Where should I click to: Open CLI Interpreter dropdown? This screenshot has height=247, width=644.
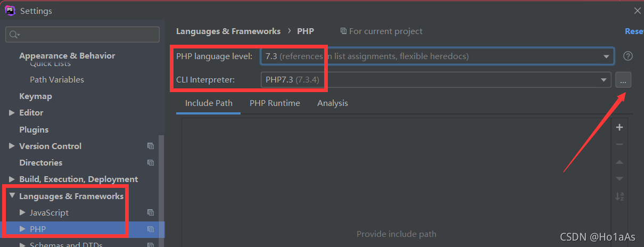[x=604, y=80]
